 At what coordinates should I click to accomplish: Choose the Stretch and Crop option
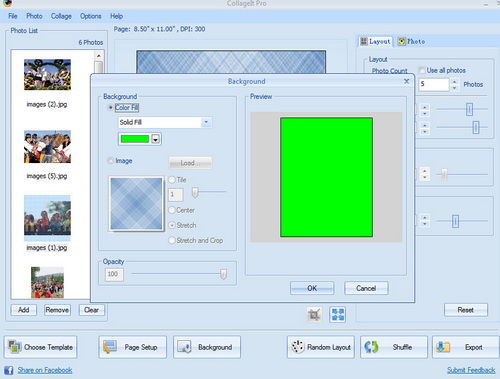[172, 240]
